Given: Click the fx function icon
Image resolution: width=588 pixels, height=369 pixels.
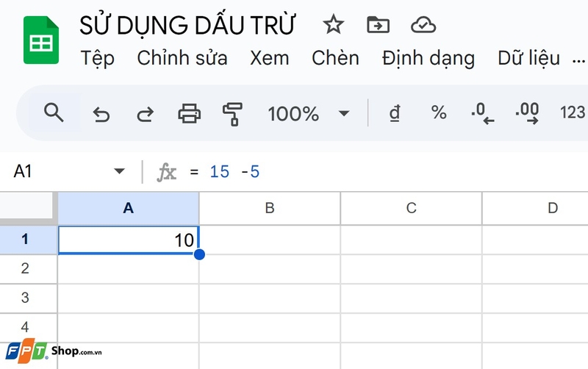Looking at the screenshot, I should 167,172.
